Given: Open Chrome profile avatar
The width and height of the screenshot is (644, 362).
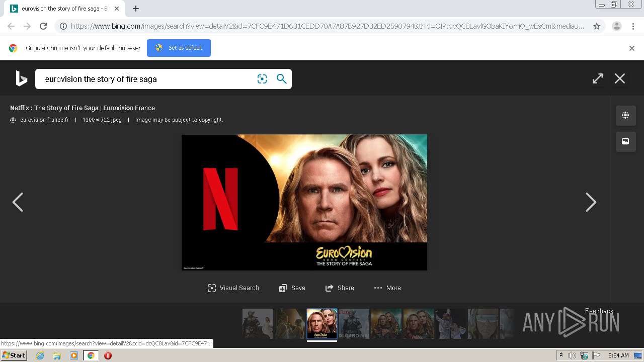Looking at the screenshot, I should (617, 26).
